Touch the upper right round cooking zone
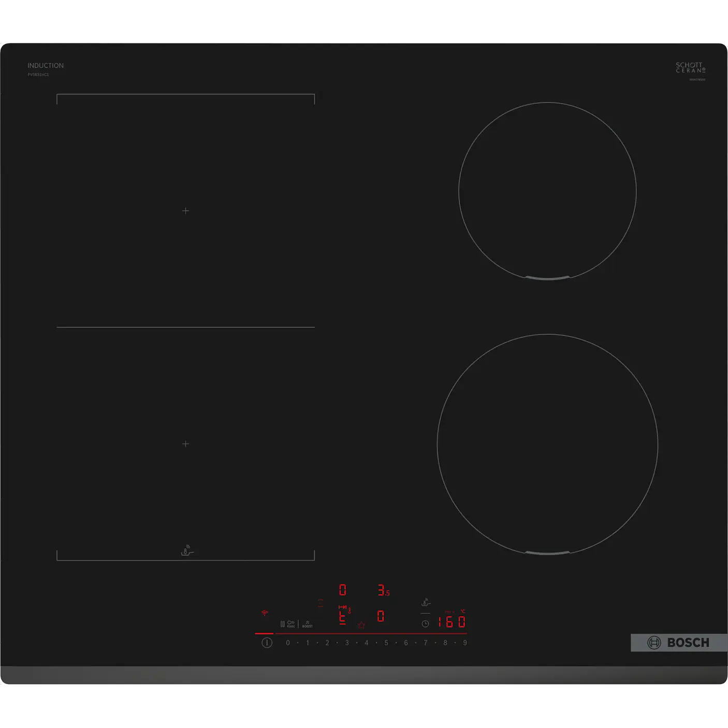Viewport: 728px width, 728px height. coord(547,191)
